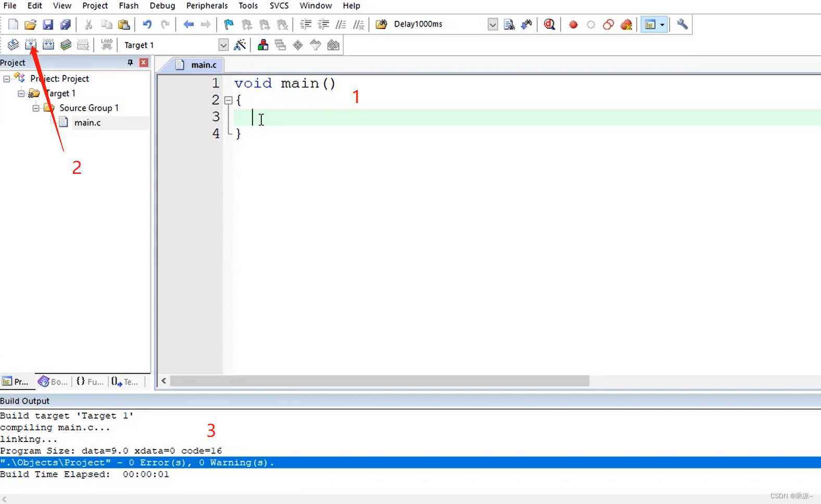Screen dimensions: 821x504
Task: Insert a bookmark at current line
Action: point(229,24)
